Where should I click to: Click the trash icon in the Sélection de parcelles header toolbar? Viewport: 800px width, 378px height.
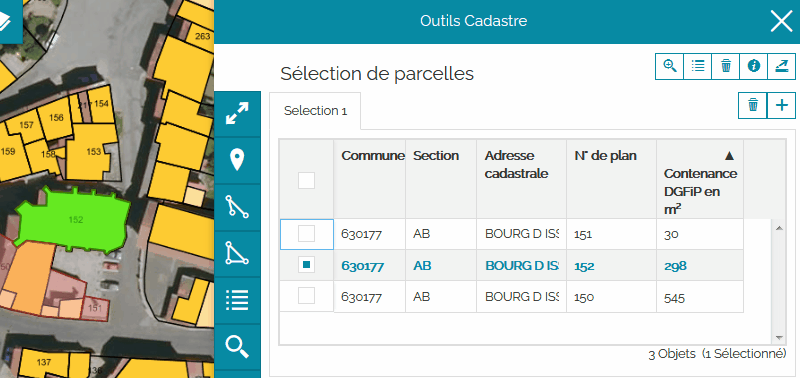(726, 66)
